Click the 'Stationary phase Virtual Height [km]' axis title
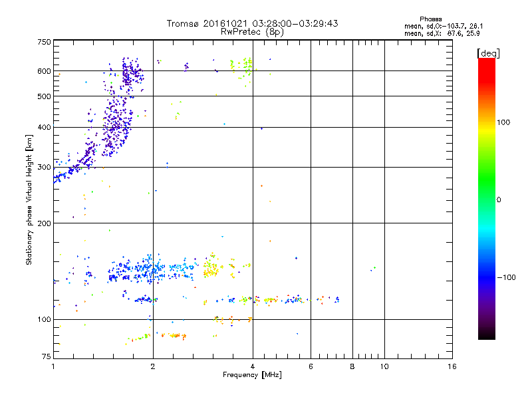This screenshot has height=399, width=532. (x=29, y=199)
